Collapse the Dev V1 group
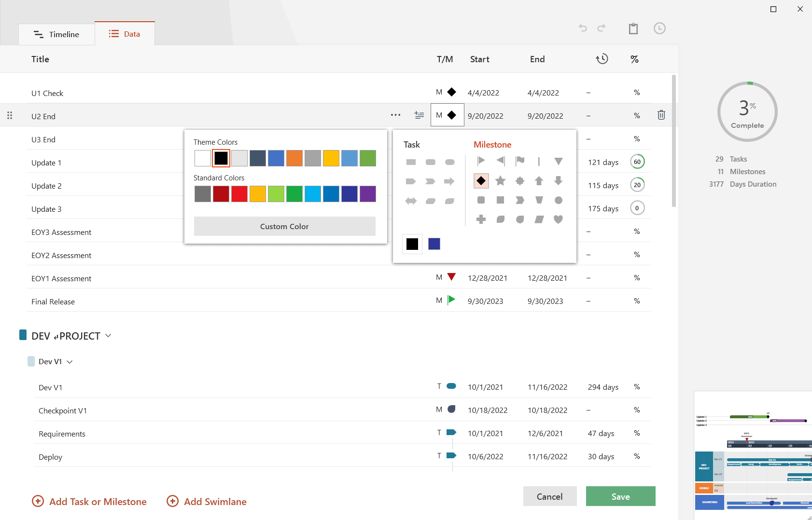Image resolution: width=812 pixels, height=520 pixels. coord(70,361)
